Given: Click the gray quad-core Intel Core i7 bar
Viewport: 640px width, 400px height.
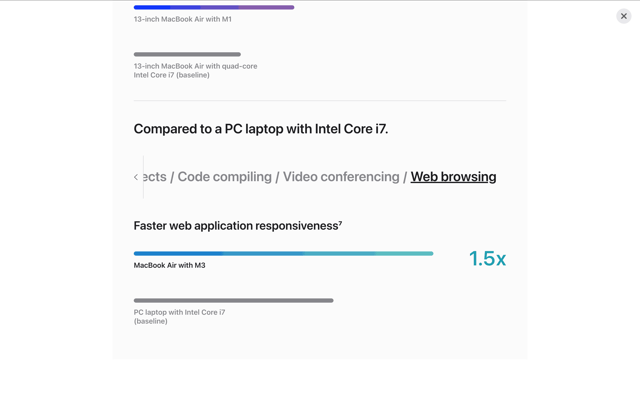Looking at the screenshot, I should [187, 54].
